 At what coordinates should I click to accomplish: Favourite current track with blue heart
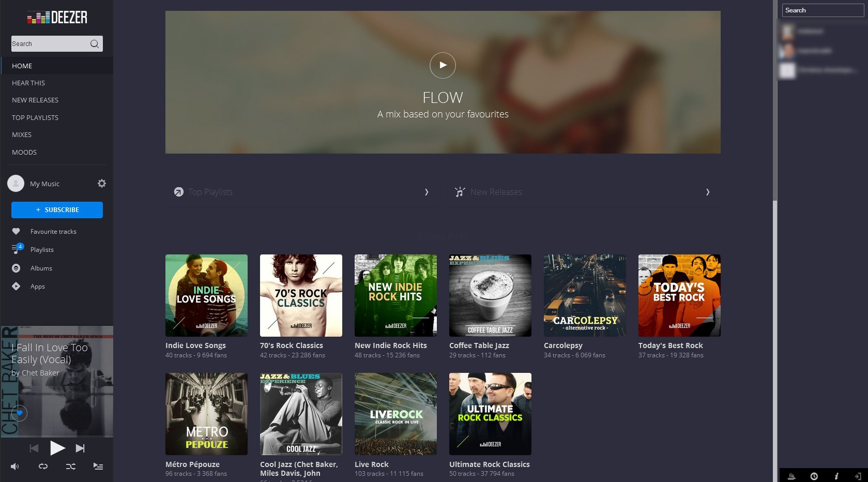pyautogui.click(x=20, y=413)
